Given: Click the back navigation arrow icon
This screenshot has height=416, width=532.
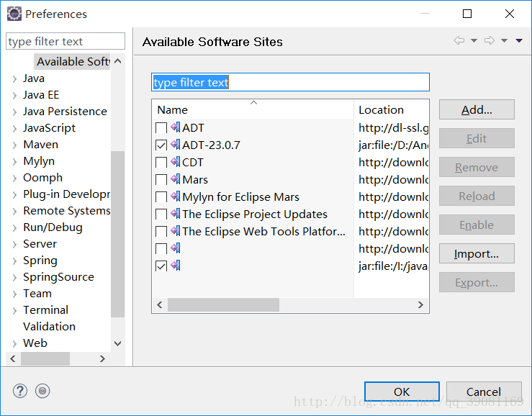Looking at the screenshot, I should [459, 41].
